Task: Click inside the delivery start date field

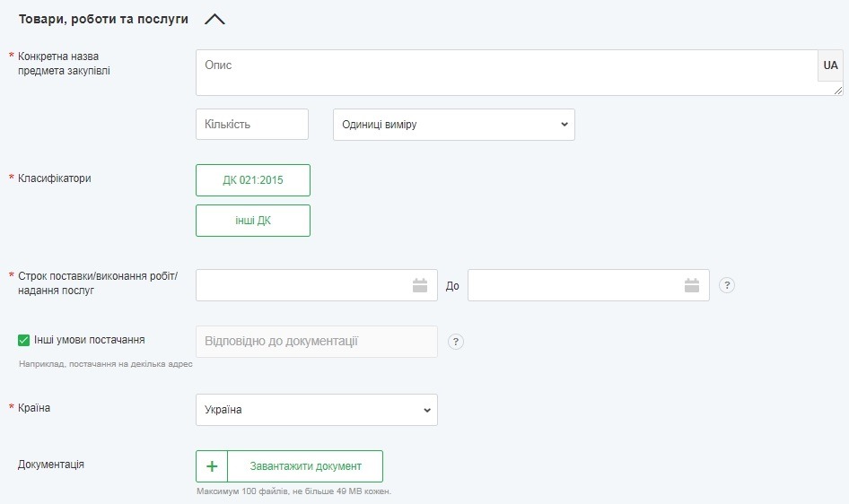Action: coord(302,285)
